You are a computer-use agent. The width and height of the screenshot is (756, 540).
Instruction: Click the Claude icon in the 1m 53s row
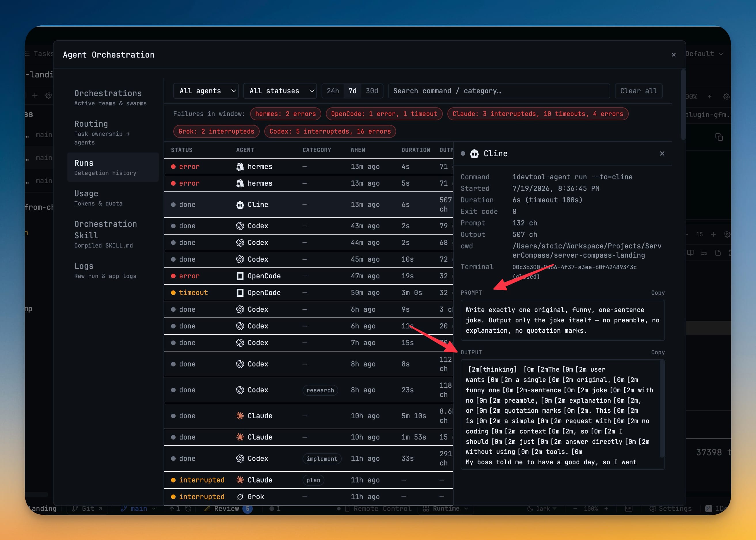click(240, 437)
